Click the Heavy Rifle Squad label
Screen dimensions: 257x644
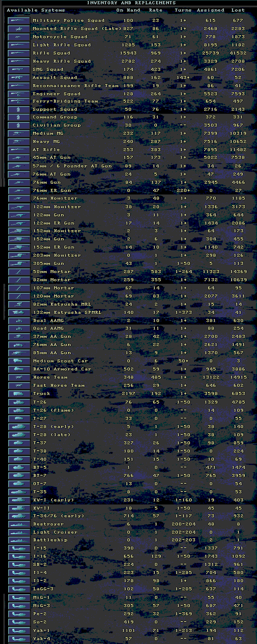[62, 61]
